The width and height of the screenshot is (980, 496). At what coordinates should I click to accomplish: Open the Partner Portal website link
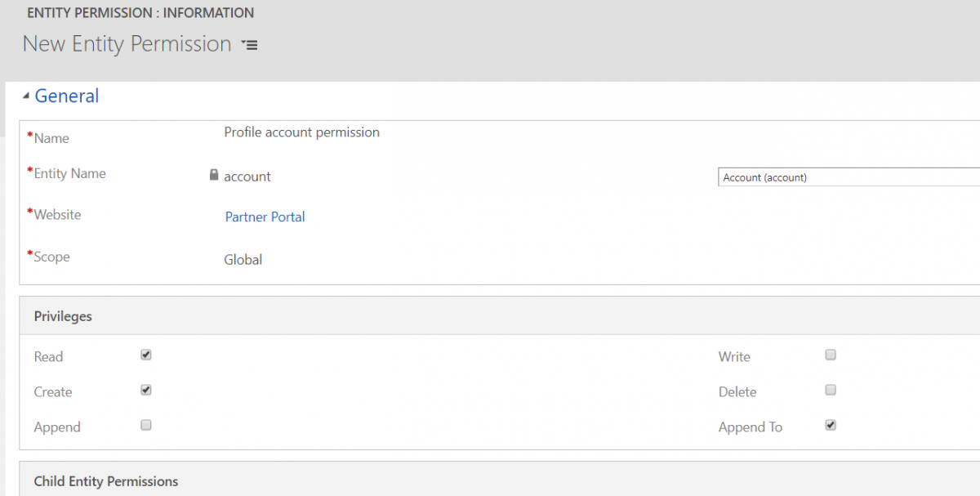point(265,217)
